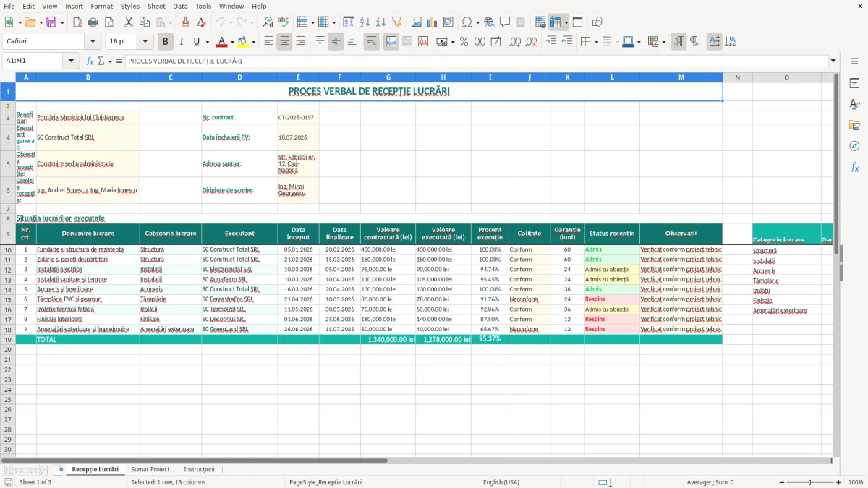Clear direct formatting
The image size is (868, 488).
click(202, 22)
